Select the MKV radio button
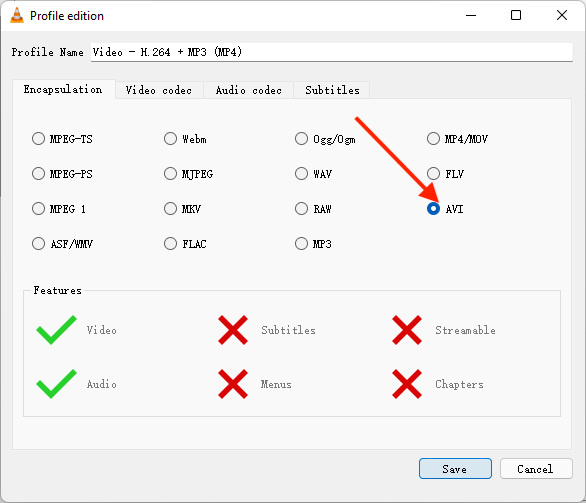 click(x=170, y=209)
